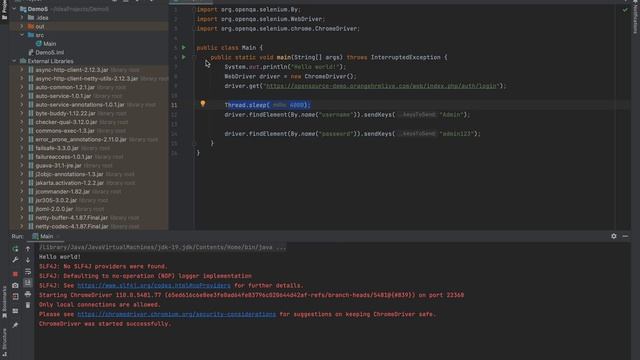Click the guava-31.1-jre.jar library icon
The height and width of the screenshot is (360, 640).
(31, 165)
